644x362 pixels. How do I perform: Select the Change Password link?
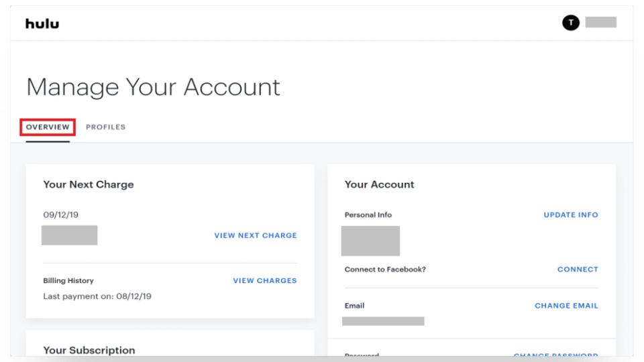pyautogui.click(x=555, y=355)
